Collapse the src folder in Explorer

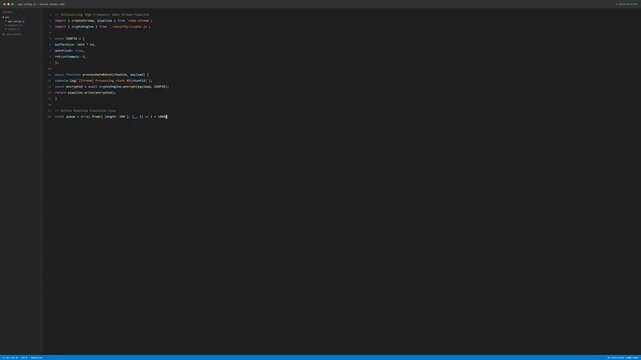point(6,17)
